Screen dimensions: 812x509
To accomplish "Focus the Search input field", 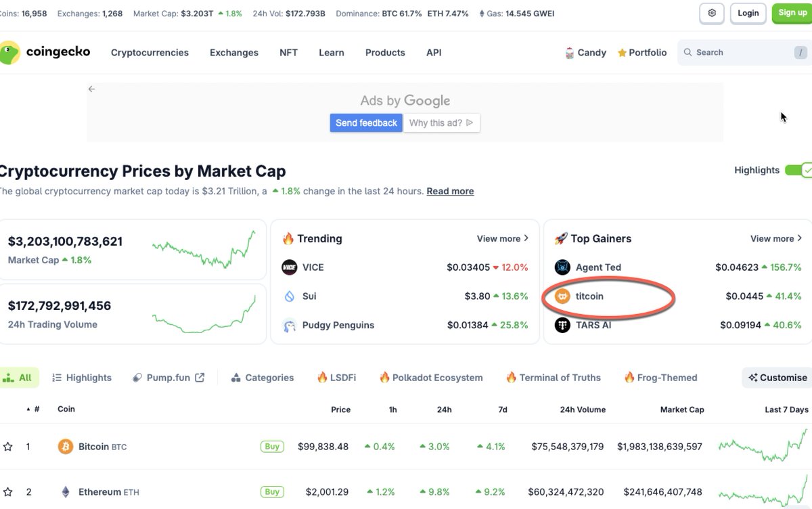I will (x=744, y=52).
